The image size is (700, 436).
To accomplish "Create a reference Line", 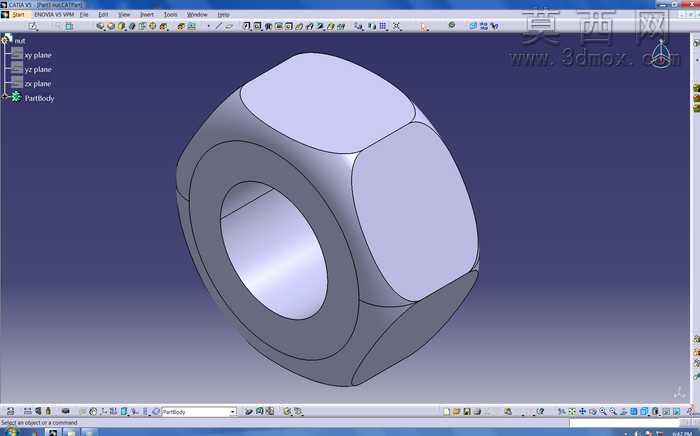I will tap(218, 26).
